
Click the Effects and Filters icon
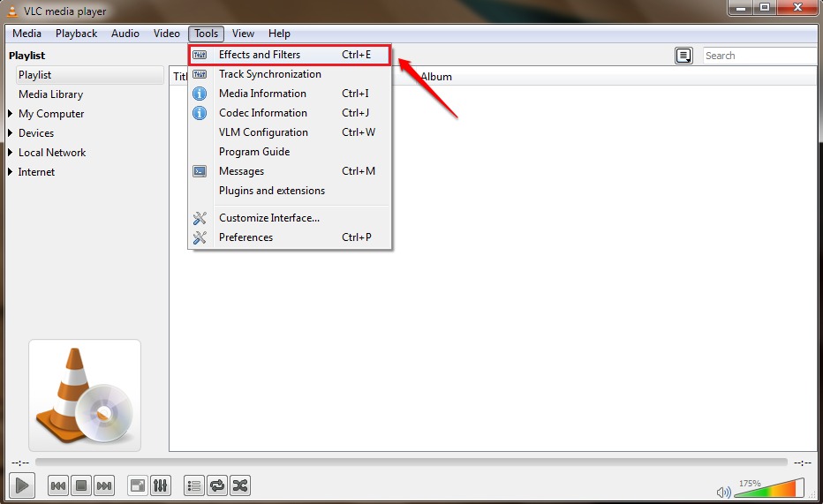pyautogui.click(x=200, y=55)
